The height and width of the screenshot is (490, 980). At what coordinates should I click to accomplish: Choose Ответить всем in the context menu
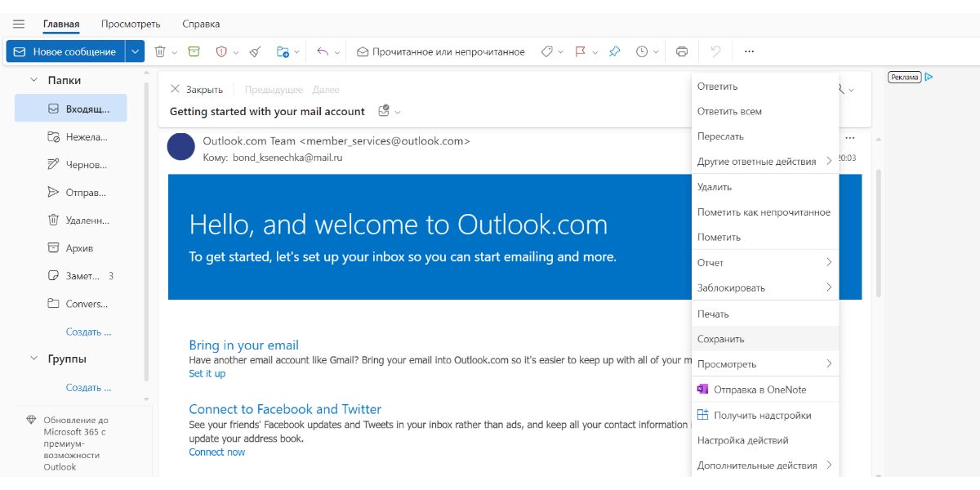[x=765, y=111]
